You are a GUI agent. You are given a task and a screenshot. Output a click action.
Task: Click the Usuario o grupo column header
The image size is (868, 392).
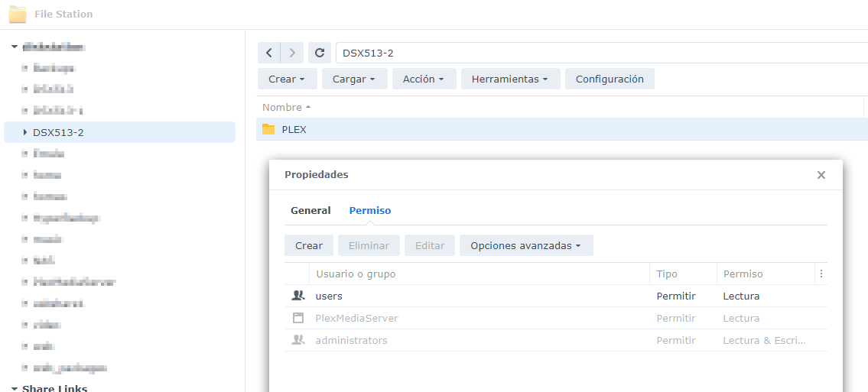[480, 274]
